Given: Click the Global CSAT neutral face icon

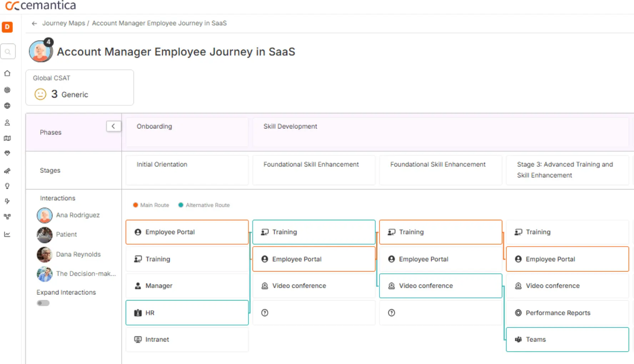Looking at the screenshot, I should (40, 94).
